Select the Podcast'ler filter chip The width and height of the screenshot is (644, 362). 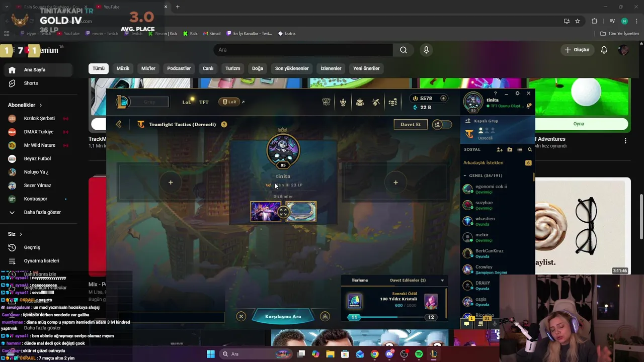179,68
